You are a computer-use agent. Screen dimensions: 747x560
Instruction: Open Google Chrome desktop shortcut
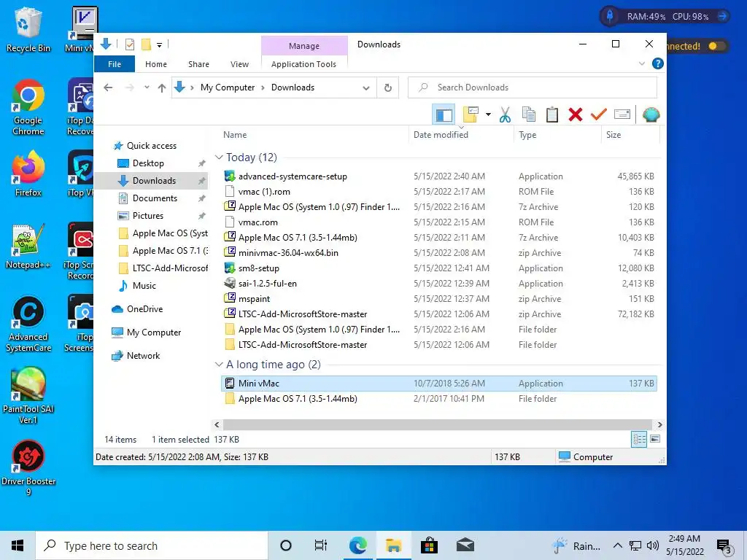(x=28, y=108)
